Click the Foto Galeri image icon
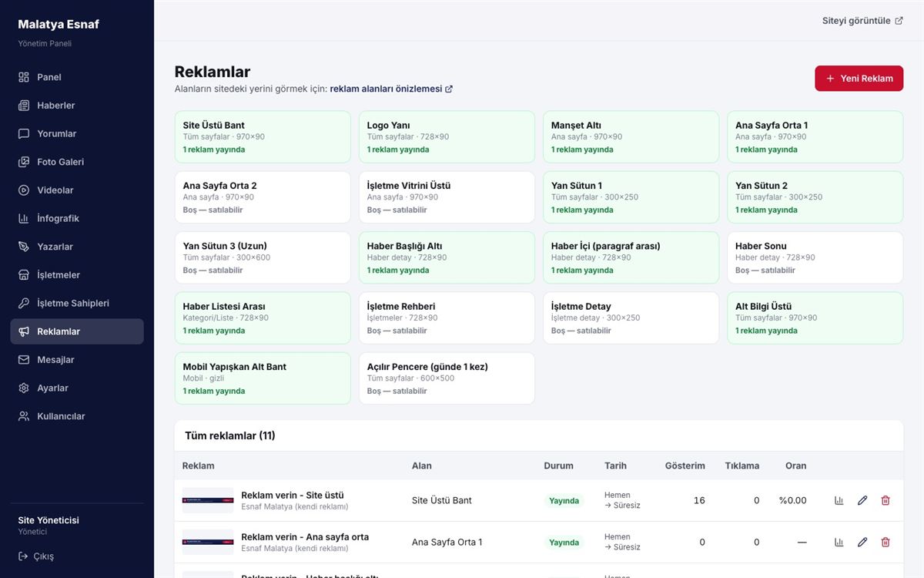Image resolution: width=924 pixels, height=578 pixels. 24,162
